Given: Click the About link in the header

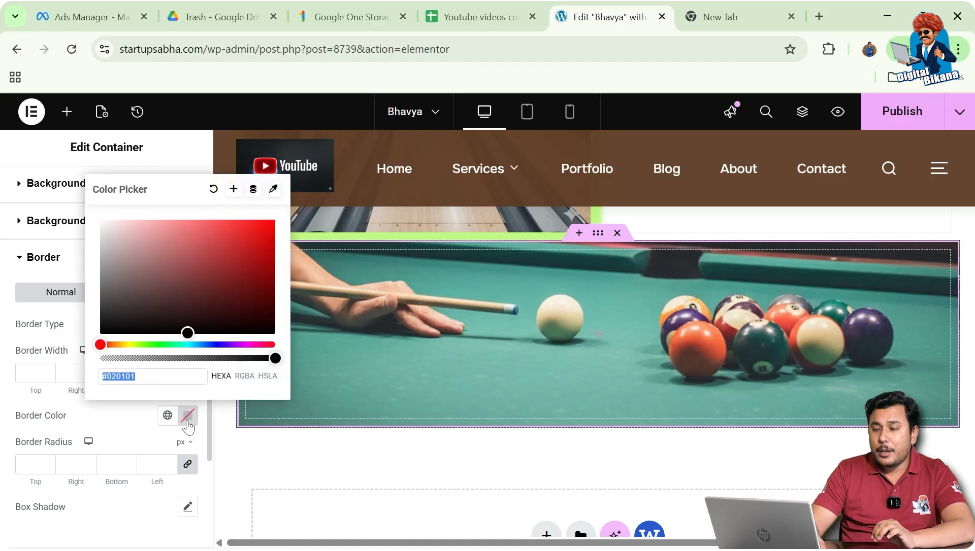Looking at the screenshot, I should (739, 169).
